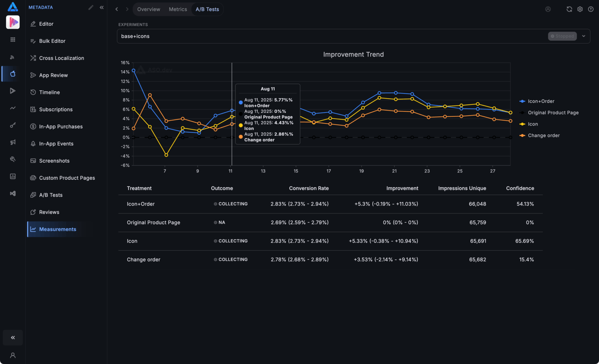Select Measurements in the sidebar
The height and width of the screenshot is (364, 599).
[x=66, y=229]
